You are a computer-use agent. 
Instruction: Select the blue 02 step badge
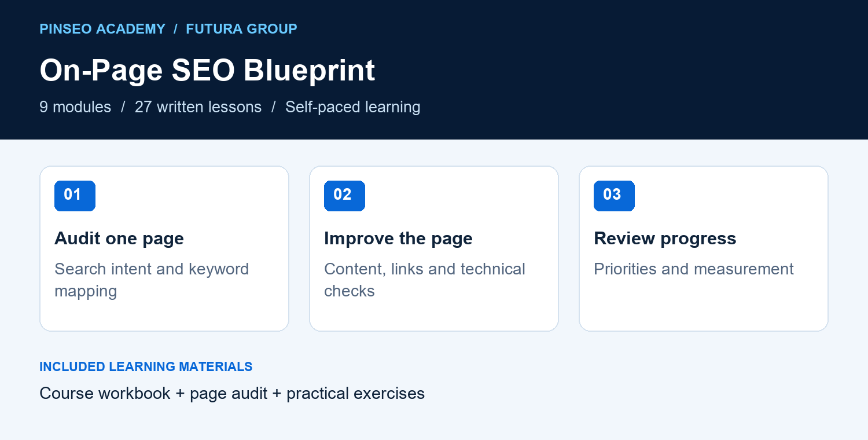[344, 196]
